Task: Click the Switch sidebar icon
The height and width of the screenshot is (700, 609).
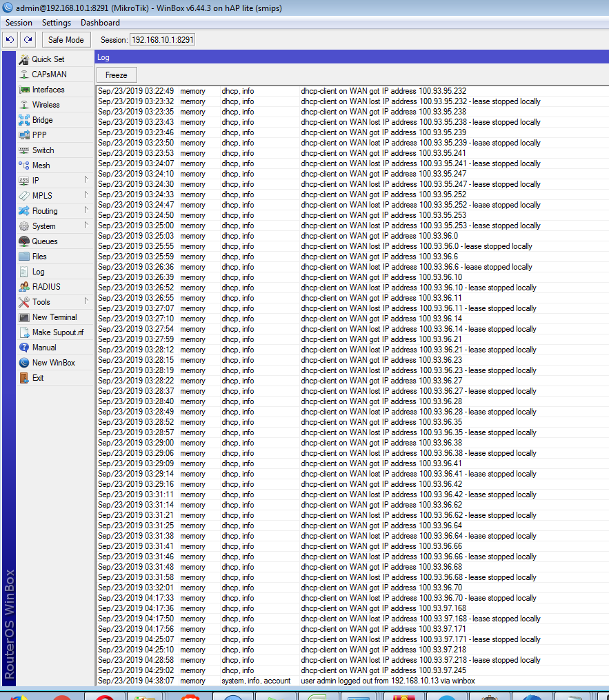Action: click(x=24, y=150)
